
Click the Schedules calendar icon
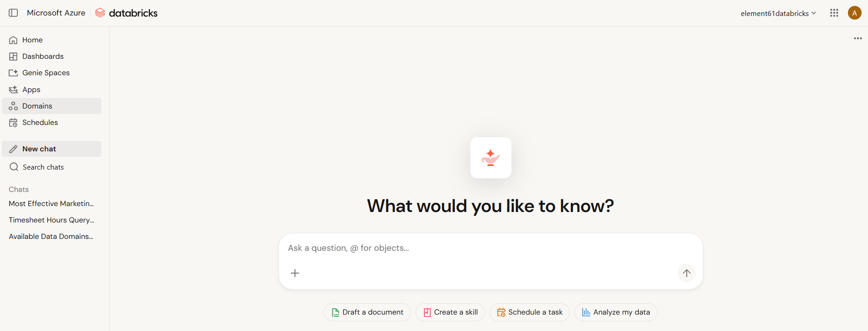click(13, 123)
